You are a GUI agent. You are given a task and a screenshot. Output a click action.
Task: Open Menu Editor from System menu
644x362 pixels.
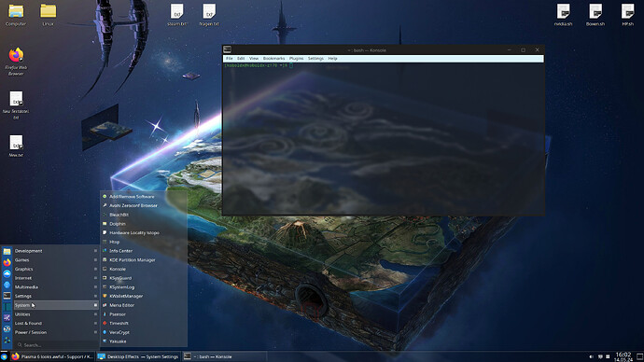click(144, 305)
